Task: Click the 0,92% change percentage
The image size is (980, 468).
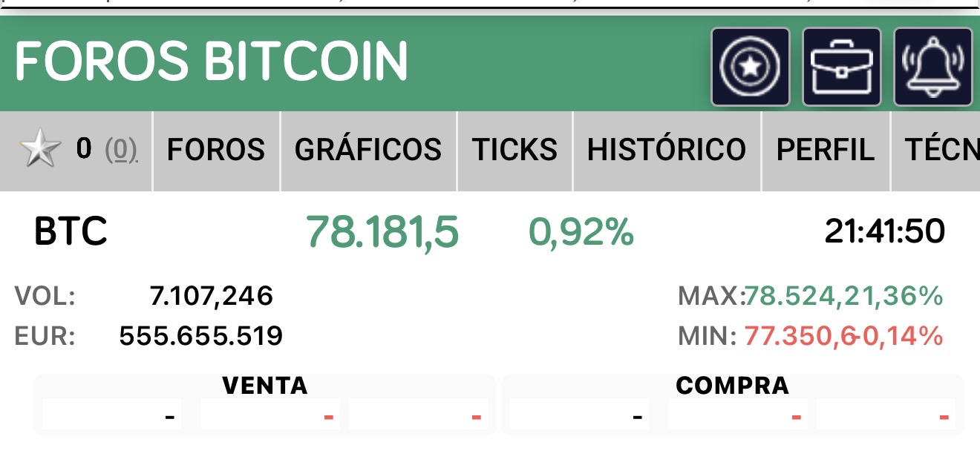Action: 581,232
